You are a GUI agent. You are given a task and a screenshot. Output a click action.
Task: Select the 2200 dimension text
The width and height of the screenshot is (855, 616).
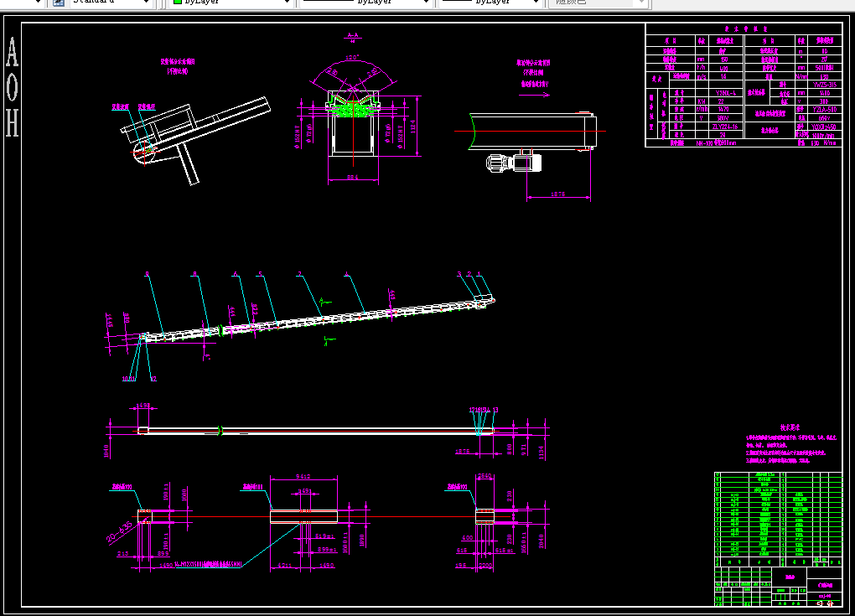(x=485, y=566)
